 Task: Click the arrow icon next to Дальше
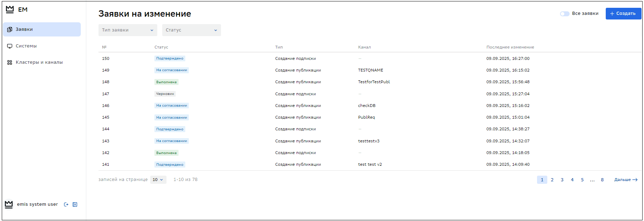tap(635, 180)
